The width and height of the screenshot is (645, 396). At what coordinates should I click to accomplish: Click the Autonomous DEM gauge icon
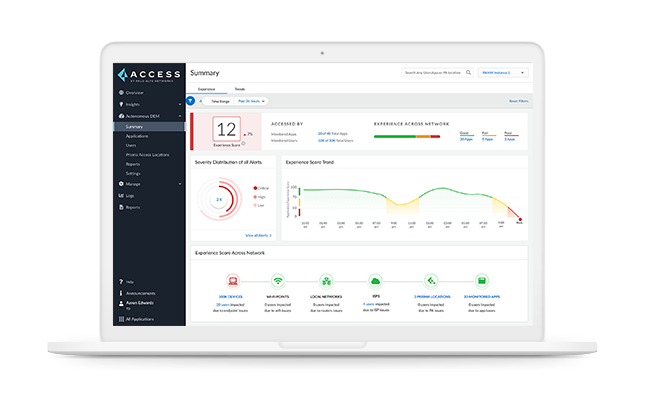pyautogui.click(x=121, y=116)
